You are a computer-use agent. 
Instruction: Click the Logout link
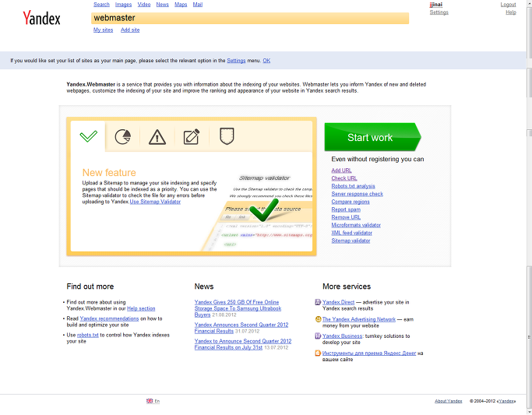(508, 5)
